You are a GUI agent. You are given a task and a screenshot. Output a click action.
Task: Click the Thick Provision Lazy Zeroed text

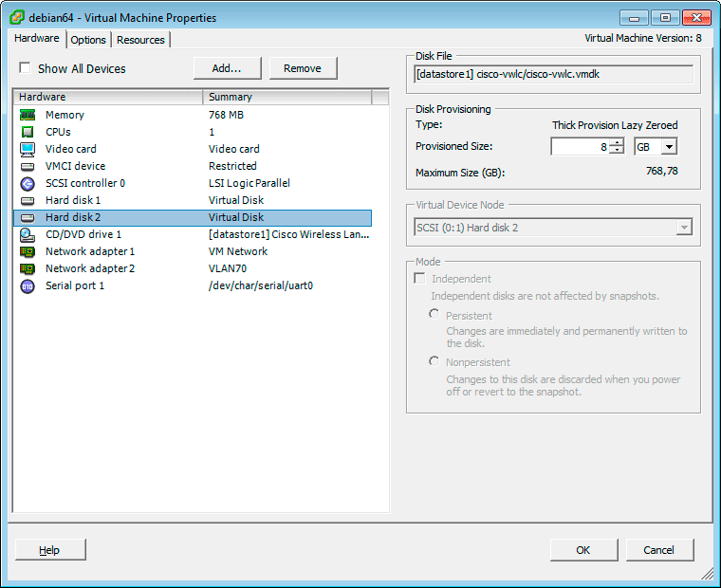615,125
